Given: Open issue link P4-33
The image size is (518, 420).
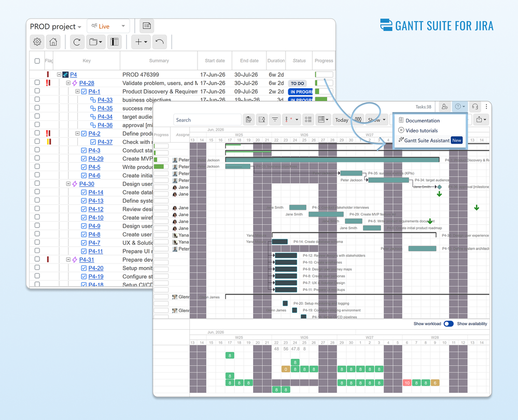Looking at the screenshot, I should [x=105, y=100].
